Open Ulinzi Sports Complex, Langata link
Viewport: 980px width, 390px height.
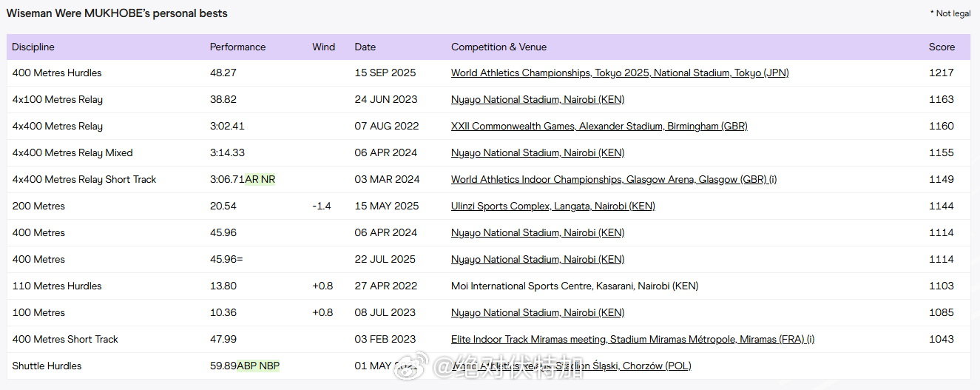(552, 206)
